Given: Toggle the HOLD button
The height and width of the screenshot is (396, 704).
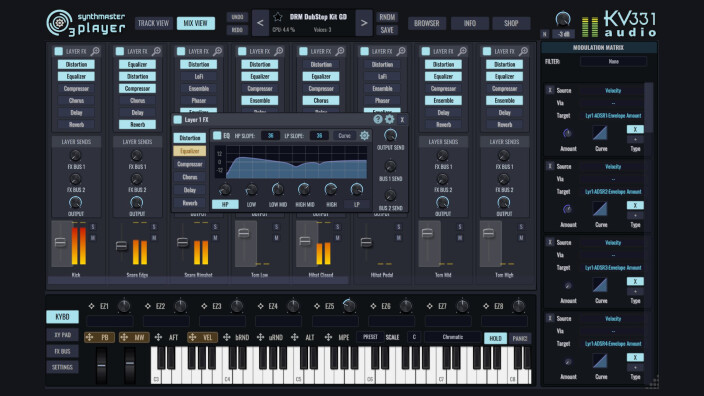Looking at the screenshot, I should pyautogui.click(x=495, y=338).
